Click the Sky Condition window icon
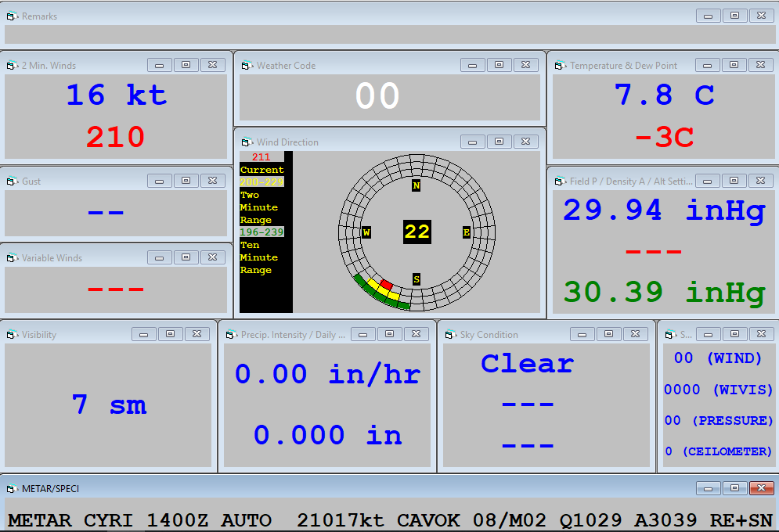The width and height of the screenshot is (779, 532). [451, 335]
